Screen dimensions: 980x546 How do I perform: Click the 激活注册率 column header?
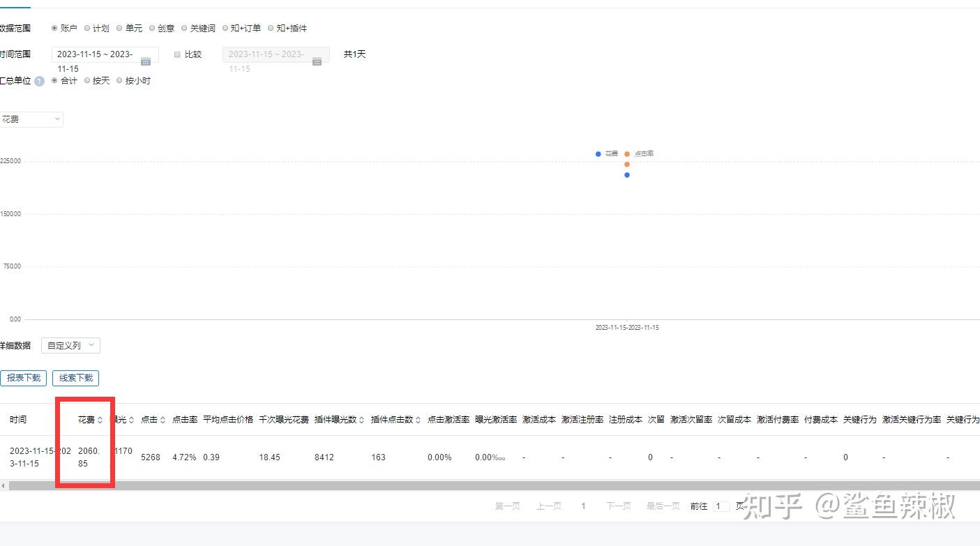pyautogui.click(x=582, y=420)
